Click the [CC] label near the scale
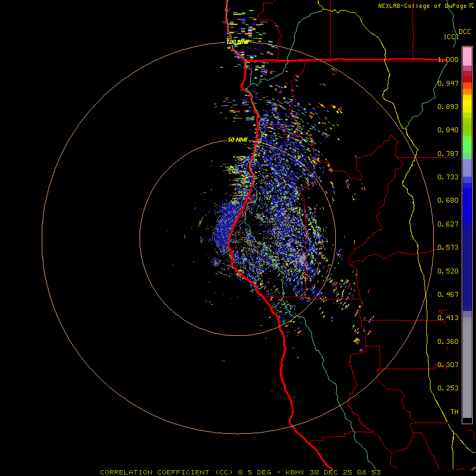This screenshot has height=476, width=476. click(x=451, y=36)
